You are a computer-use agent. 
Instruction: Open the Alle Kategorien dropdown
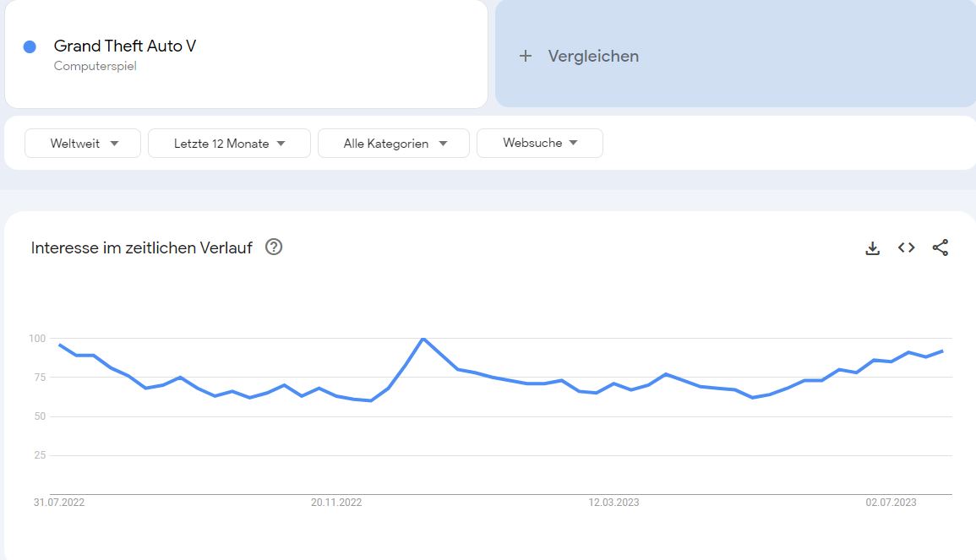(393, 144)
